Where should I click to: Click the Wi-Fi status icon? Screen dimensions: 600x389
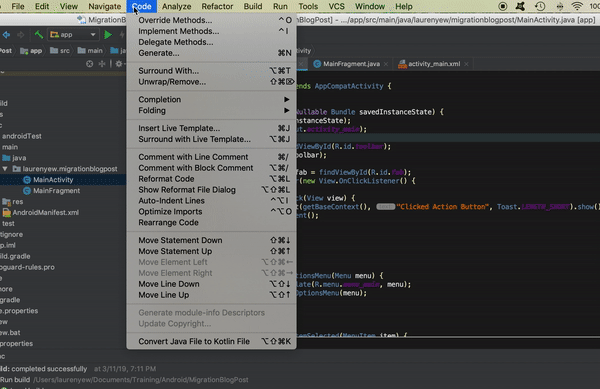tap(577, 6)
